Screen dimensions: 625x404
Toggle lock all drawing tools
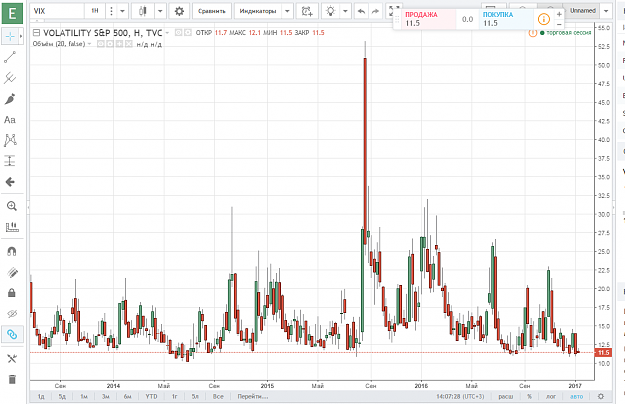[x=12, y=293]
